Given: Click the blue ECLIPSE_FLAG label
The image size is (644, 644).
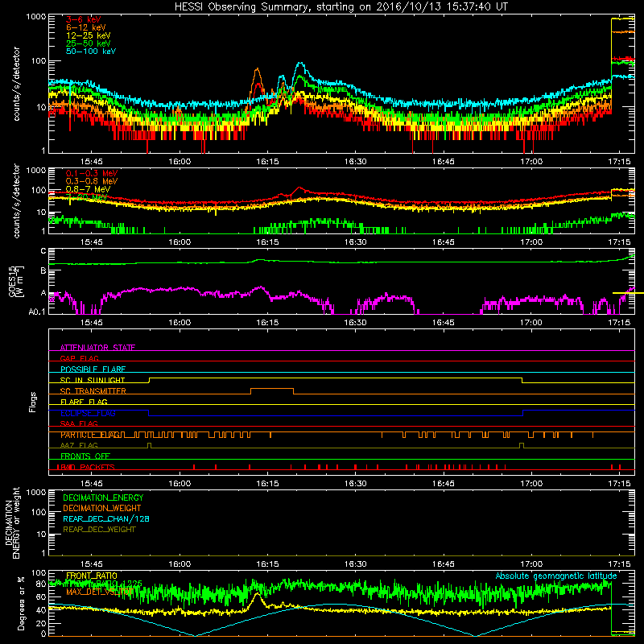Looking at the screenshot, I should pos(88,413).
